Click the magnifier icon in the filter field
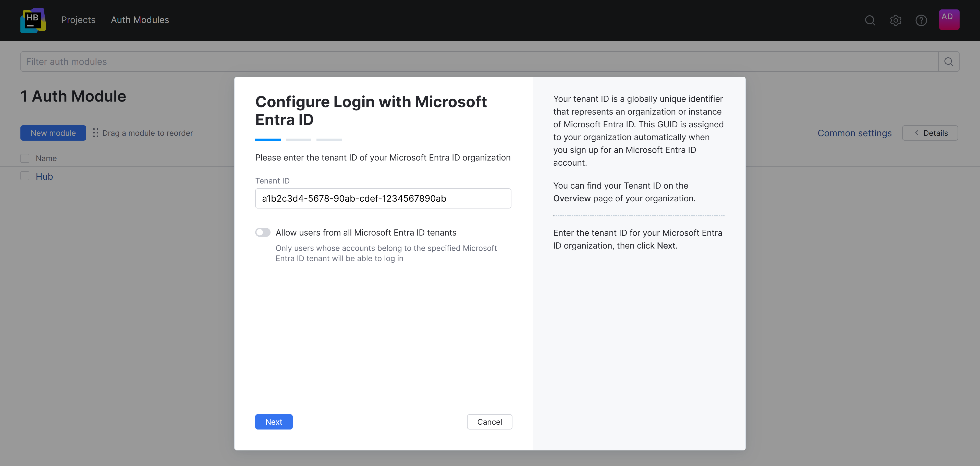This screenshot has width=980, height=466. 948,61
